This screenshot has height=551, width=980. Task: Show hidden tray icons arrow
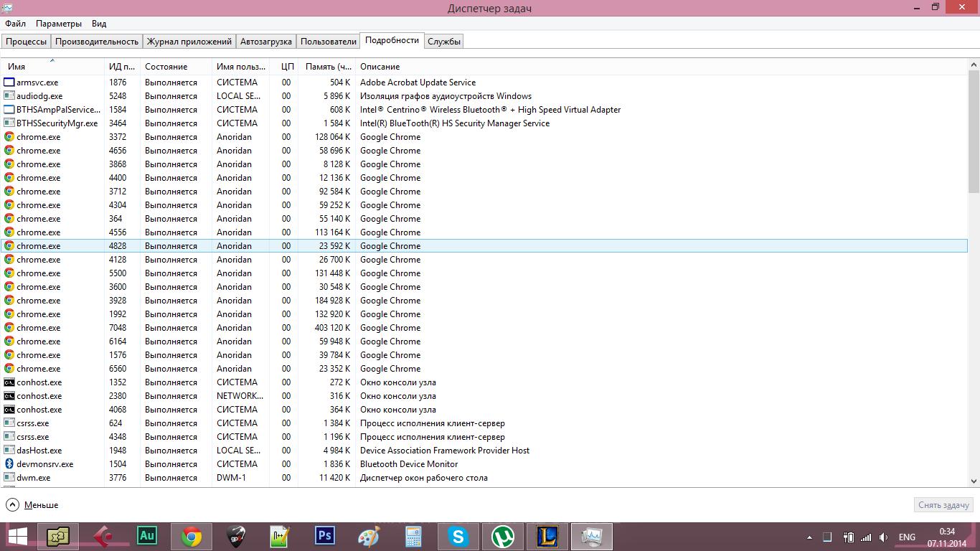(810, 537)
